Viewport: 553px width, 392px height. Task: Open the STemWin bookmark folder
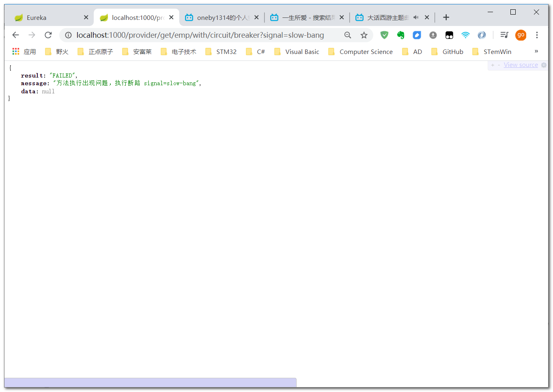(x=492, y=52)
